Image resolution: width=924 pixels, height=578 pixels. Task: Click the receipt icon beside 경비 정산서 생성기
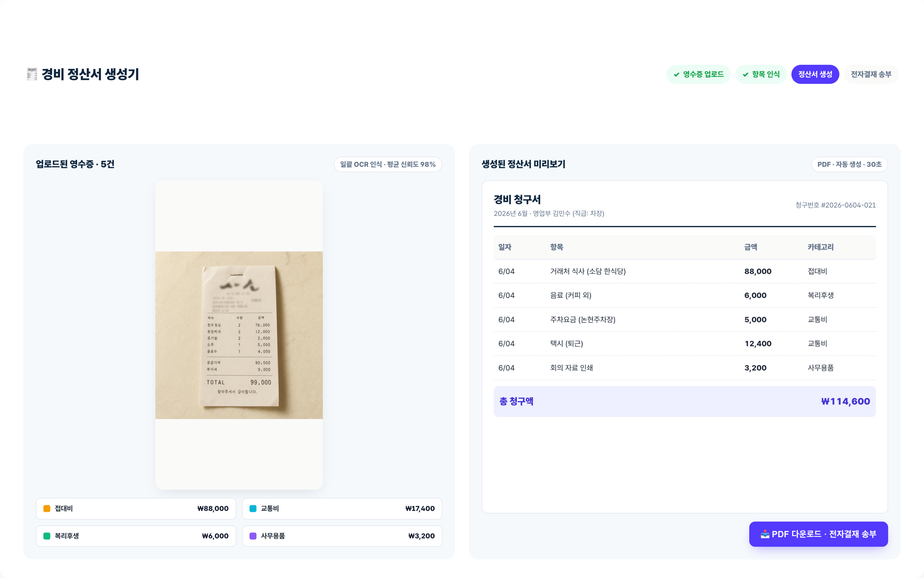(x=32, y=74)
